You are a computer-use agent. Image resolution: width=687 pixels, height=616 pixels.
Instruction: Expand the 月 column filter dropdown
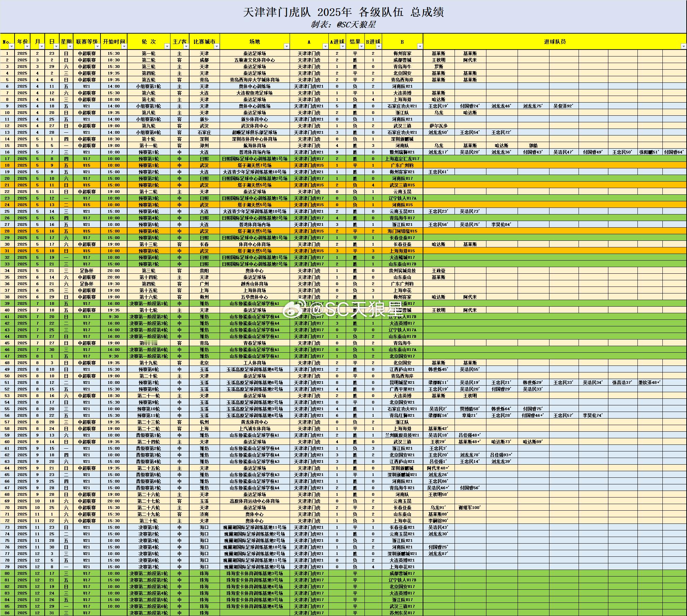point(42,46)
